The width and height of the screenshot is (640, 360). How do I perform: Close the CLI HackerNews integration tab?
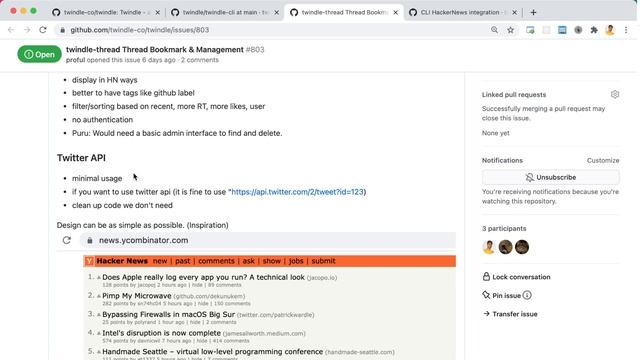click(x=514, y=13)
